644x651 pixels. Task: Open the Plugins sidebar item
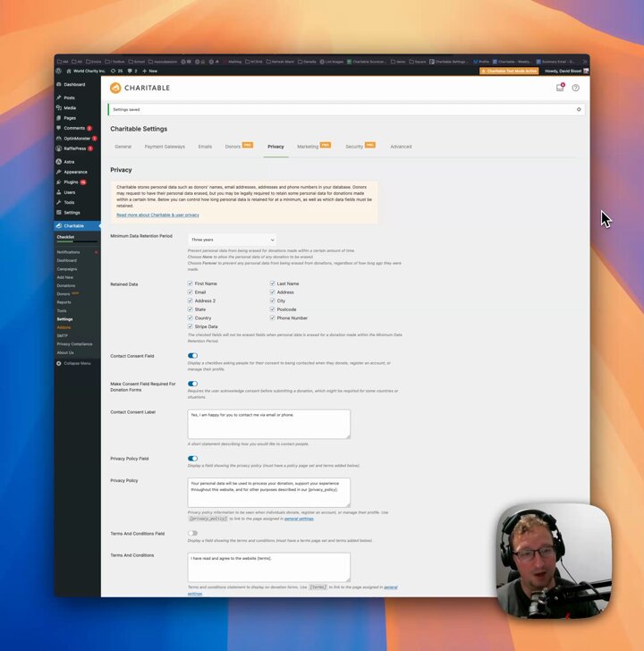click(x=71, y=182)
